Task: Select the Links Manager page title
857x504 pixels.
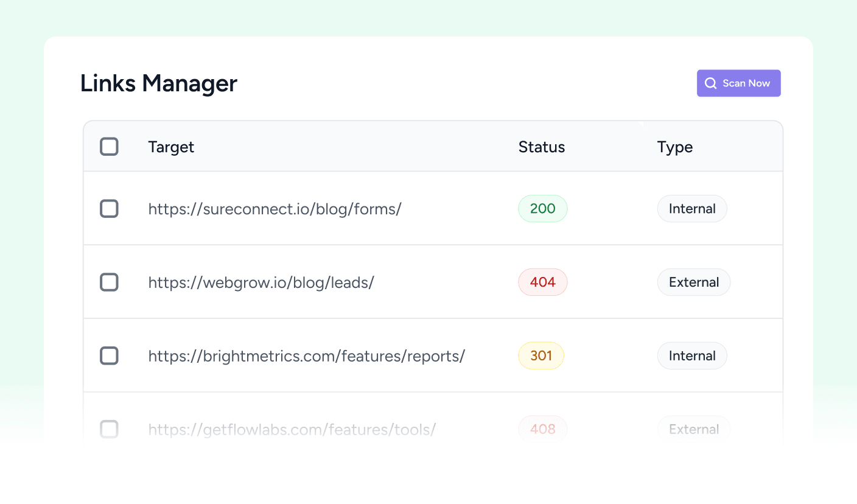Action: pyautogui.click(x=158, y=83)
